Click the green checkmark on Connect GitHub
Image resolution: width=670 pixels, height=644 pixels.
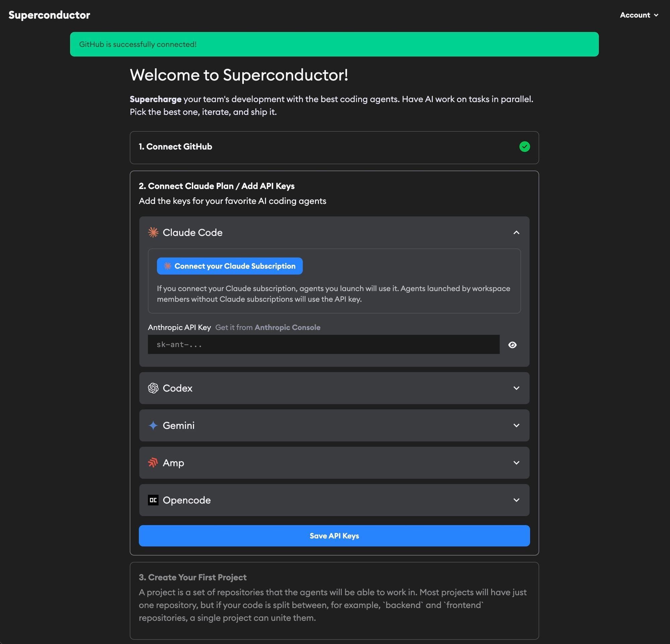pos(525,146)
